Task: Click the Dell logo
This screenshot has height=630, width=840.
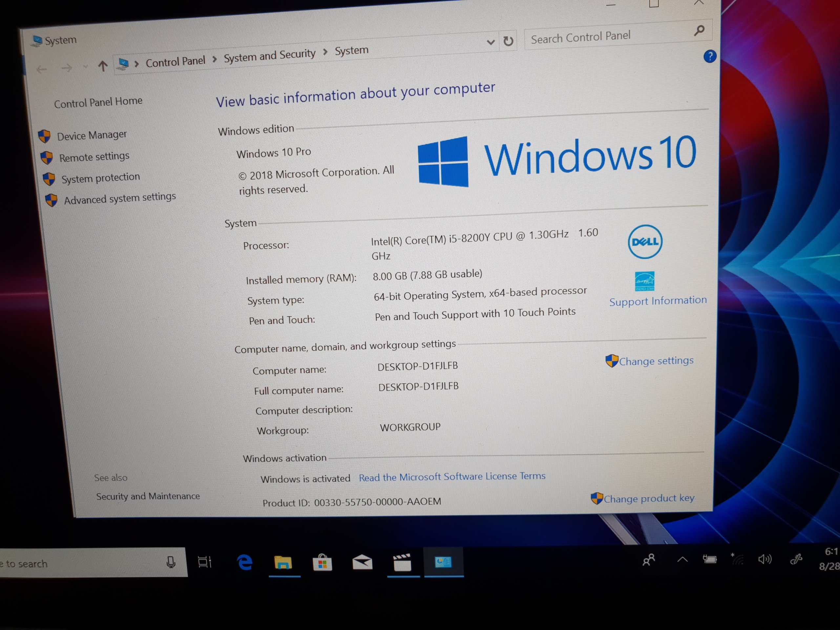Action: click(645, 241)
